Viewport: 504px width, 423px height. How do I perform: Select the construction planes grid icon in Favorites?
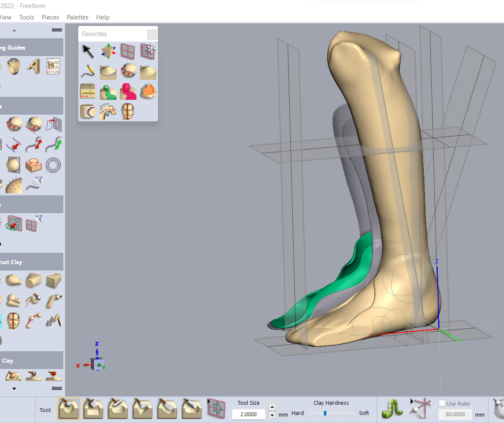(127, 51)
